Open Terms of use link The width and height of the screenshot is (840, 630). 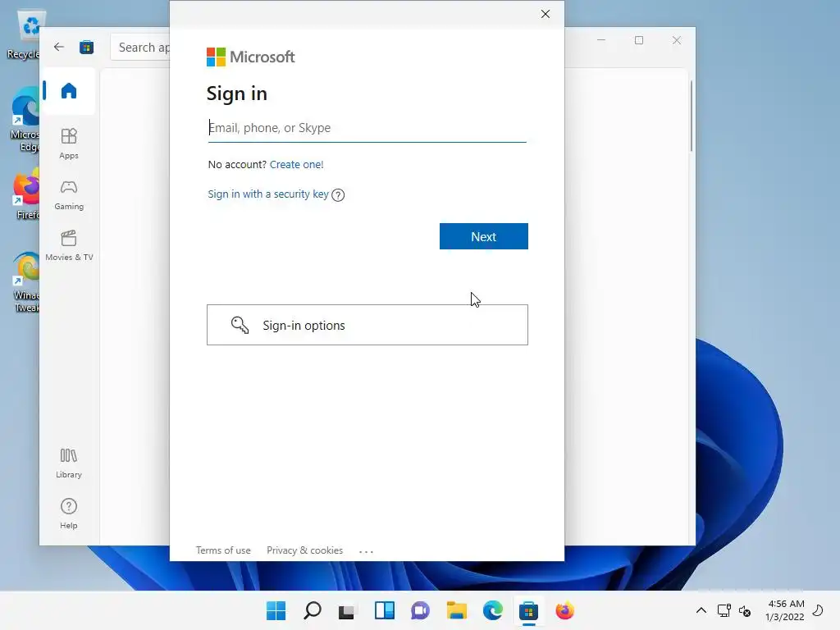[x=223, y=550]
